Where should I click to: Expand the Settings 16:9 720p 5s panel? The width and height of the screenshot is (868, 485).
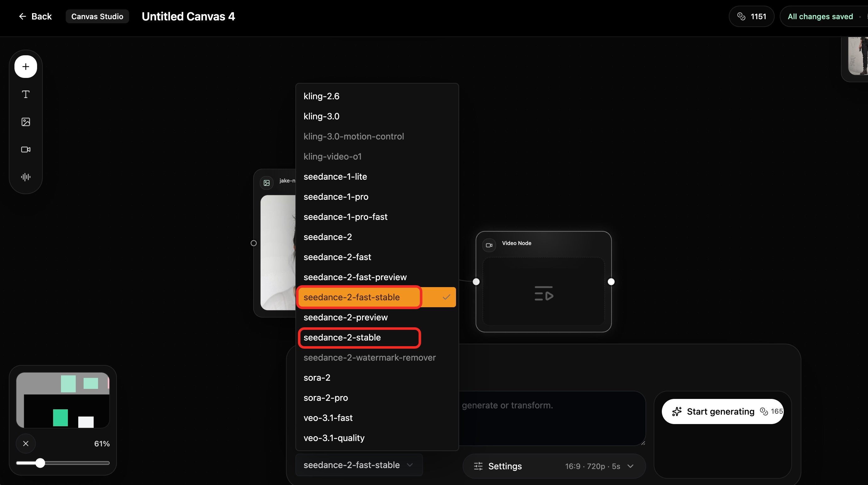tap(554, 466)
